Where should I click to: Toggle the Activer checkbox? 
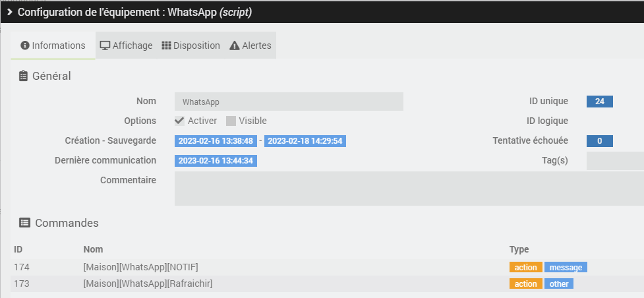179,121
